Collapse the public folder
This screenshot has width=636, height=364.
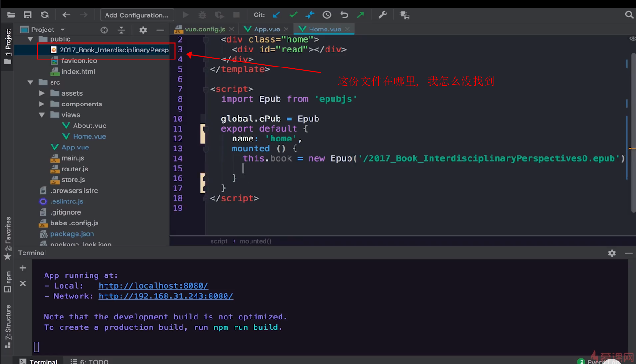(30, 39)
